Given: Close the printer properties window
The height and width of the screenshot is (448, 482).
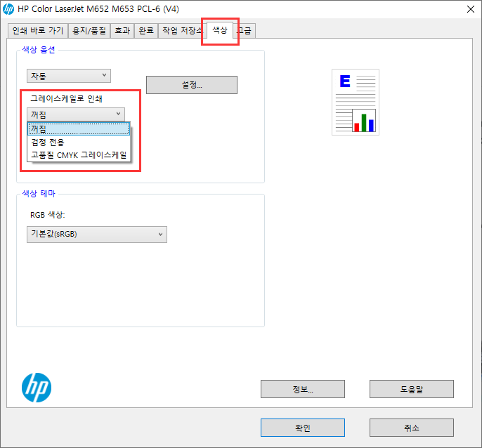Looking at the screenshot, I should click(470, 9).
